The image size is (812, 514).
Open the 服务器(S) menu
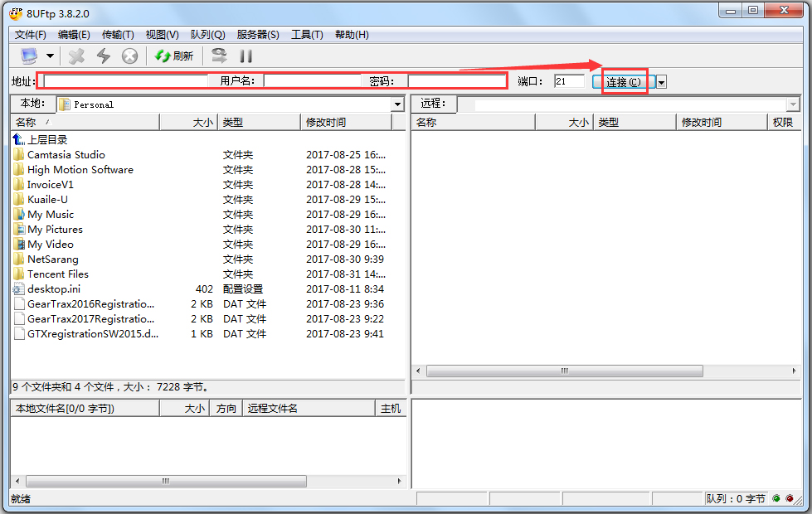(x=257, y=35)
